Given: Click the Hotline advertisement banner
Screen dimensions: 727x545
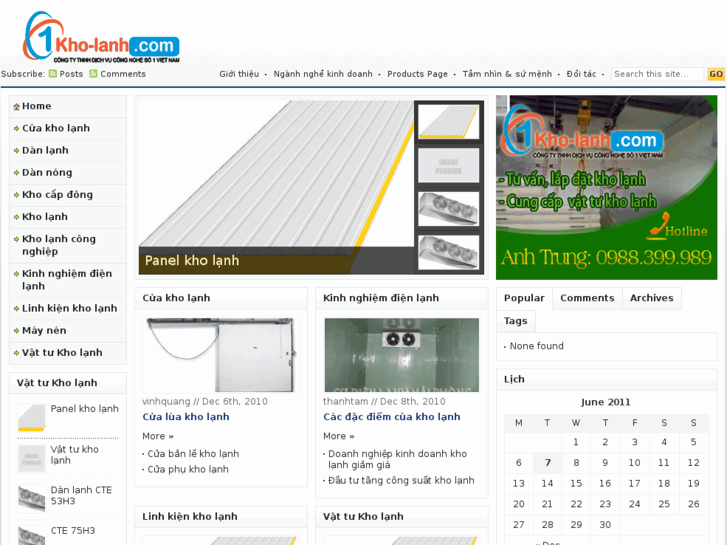Looking at the screenshot, I should [x=606, y=187].
